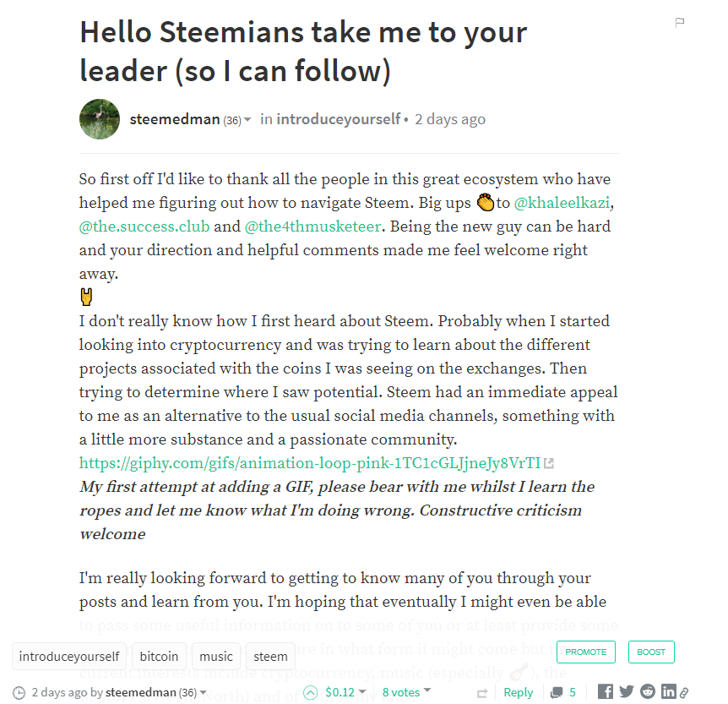
Task: Click the BOOST button
Action: (x=651, y=652)
